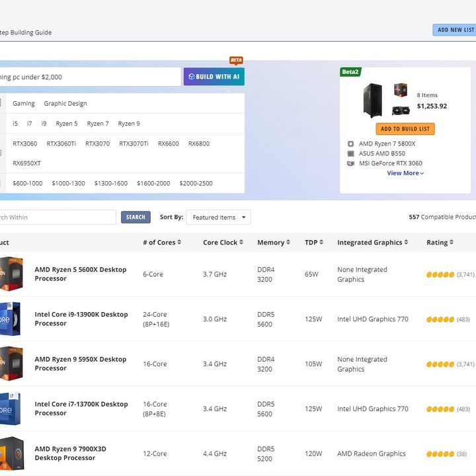Image resolution: width=476 pixels, height=476 pixels.
Task: Sort by Rating column arrows
Action: click(x=452, y=242)
